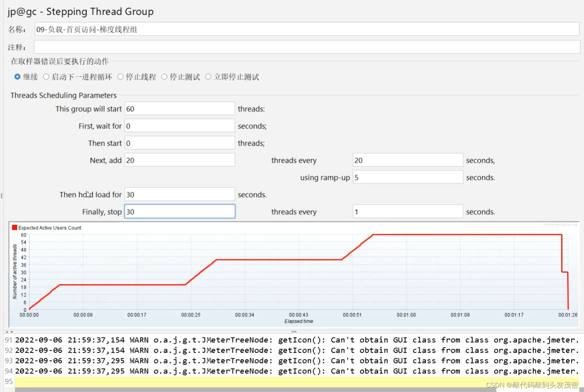Edit the add-step 'threads every' seconds field

(408, 160)
